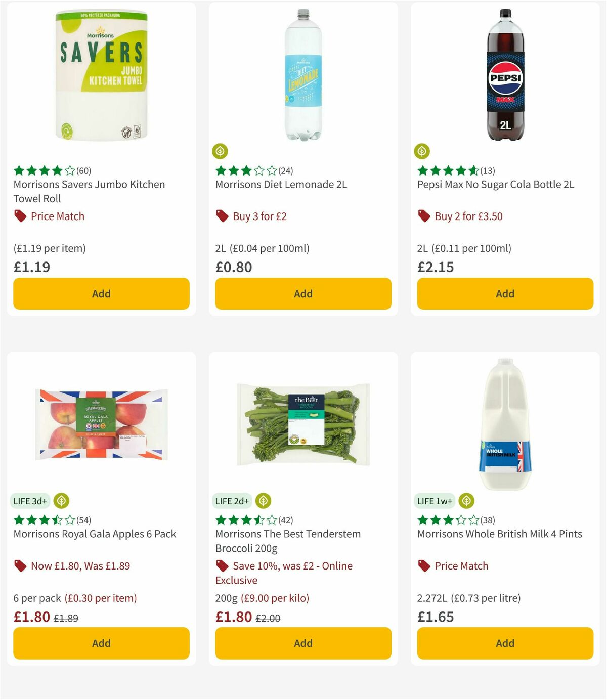
Task: Click the leaf icon above Pepsi Max rating
Action: [422, 150]
